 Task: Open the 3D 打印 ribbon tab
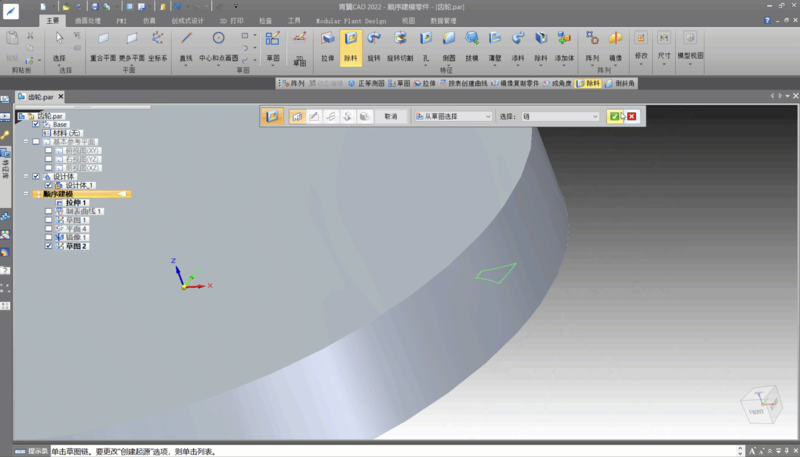click(232, 19)
